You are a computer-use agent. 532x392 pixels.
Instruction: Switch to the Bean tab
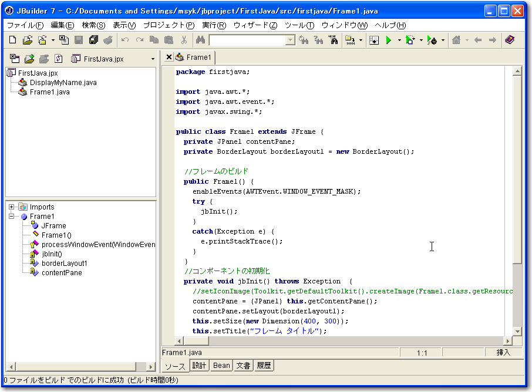click(x=221, y=366)
